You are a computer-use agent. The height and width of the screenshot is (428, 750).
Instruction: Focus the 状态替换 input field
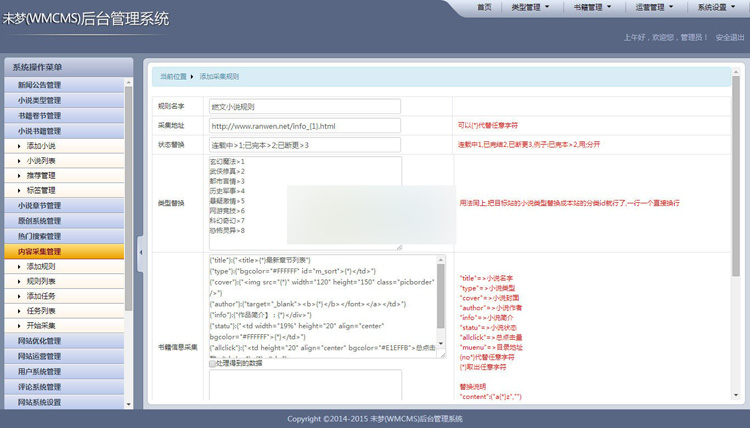(x=305, y=145)
